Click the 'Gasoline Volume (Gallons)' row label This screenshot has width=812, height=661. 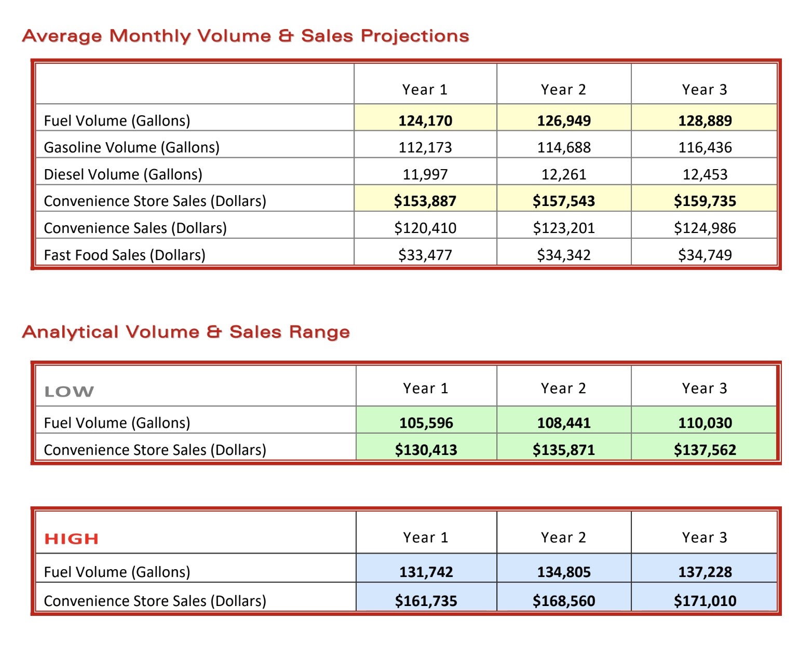(x=132, y=148)
